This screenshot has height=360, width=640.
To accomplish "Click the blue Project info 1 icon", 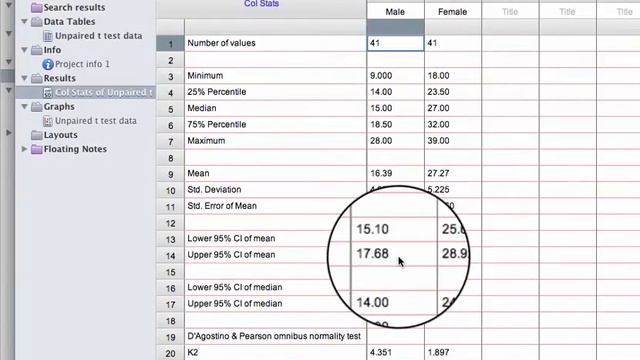I will [48, 64].
